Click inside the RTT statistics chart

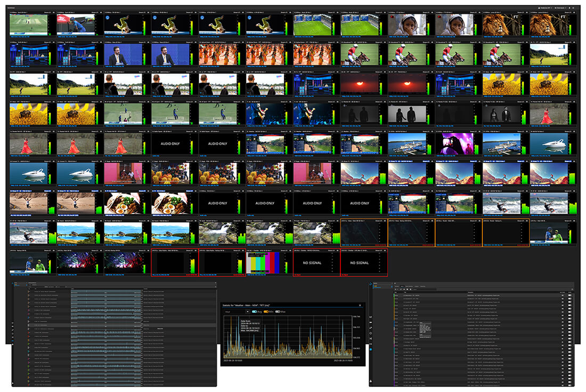(x=288, y=337)
